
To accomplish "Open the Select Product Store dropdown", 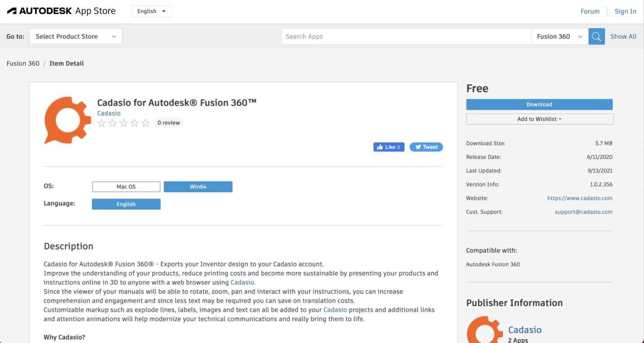I will (x=75, y=36).
